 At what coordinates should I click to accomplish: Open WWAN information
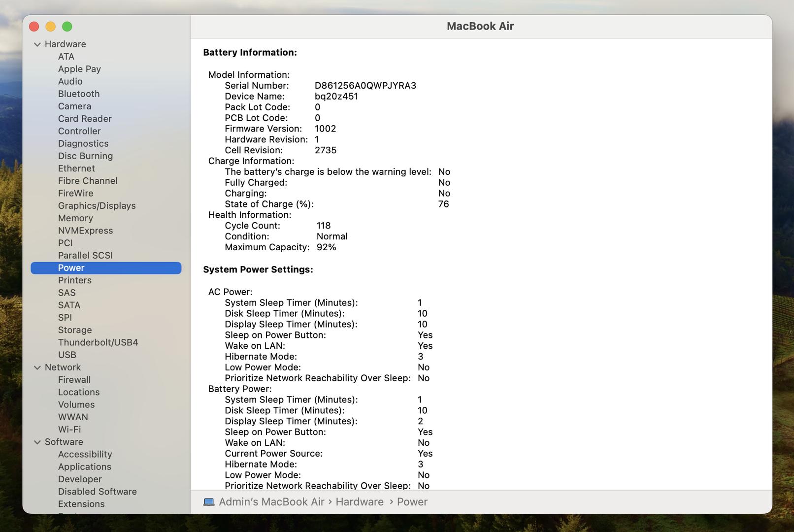(x=73, y=417)
